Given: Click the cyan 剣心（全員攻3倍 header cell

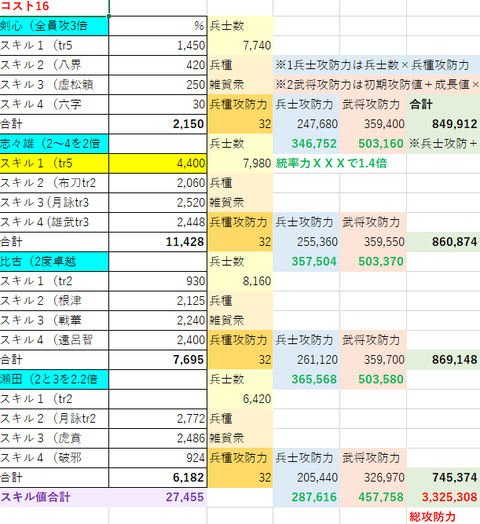Looking at the screenshot, I should [x=54, y=26].
